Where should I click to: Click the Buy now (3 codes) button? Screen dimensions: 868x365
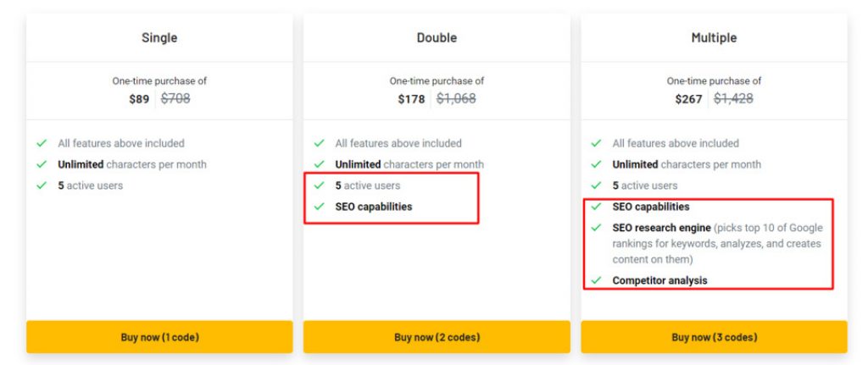[x=714, y=337]
